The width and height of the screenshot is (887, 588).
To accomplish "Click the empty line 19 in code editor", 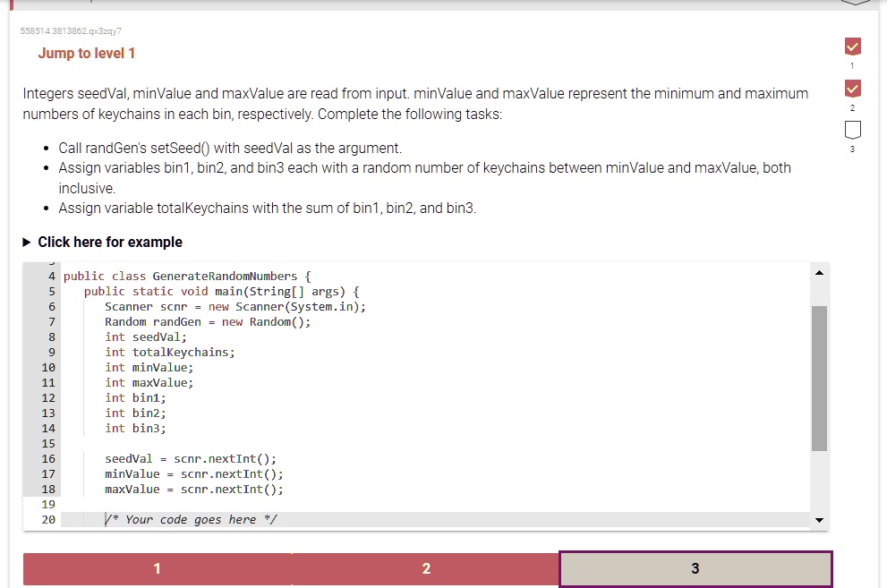I will click(436, 505).
